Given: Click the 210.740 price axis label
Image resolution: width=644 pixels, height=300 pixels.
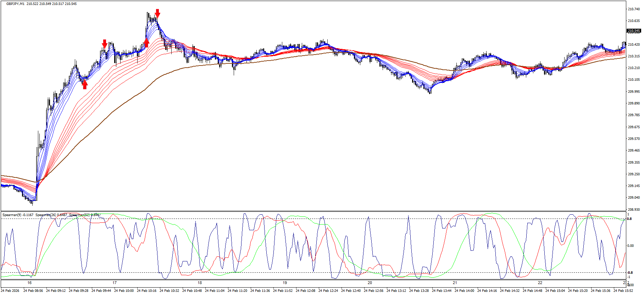Looking at the screenshot, I should coord(633,9).
